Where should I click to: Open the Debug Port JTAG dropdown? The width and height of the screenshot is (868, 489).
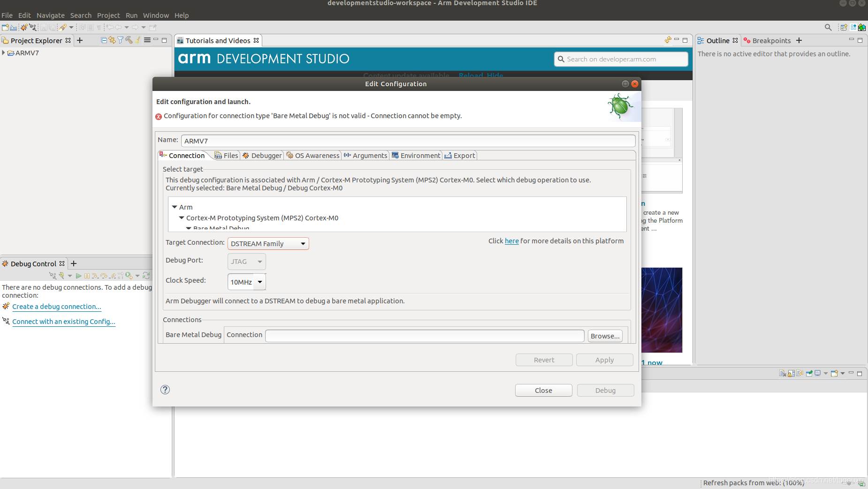(x=247, y=262)
